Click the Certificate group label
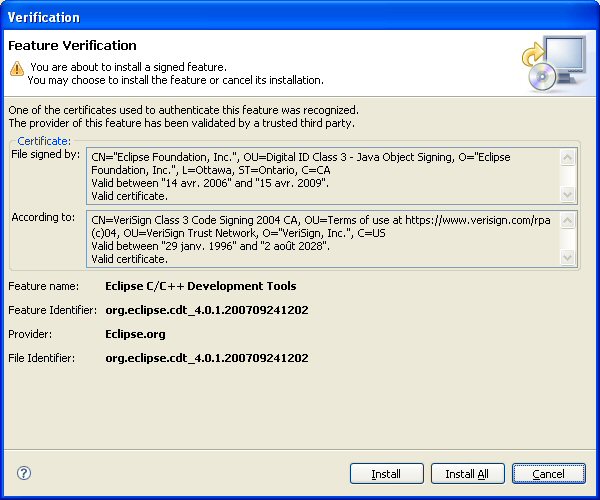This screenshot has height=500, width=600. (43, 141)
